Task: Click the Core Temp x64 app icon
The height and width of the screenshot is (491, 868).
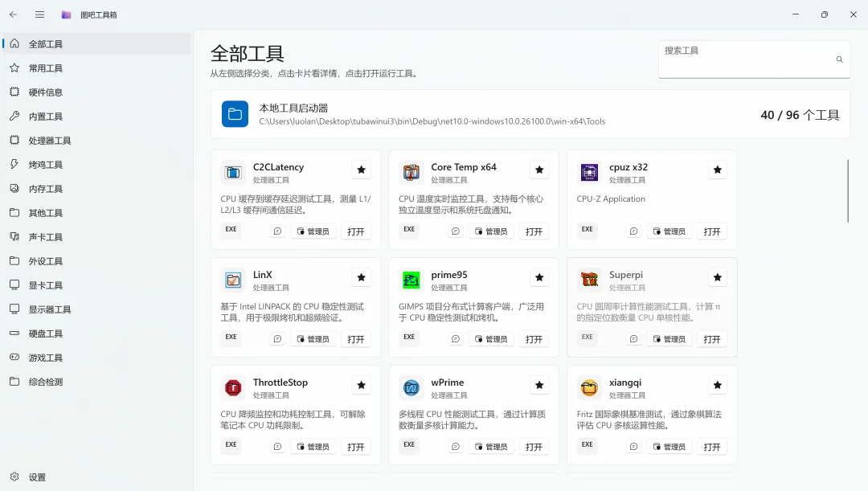Action: tap(411, 172)
